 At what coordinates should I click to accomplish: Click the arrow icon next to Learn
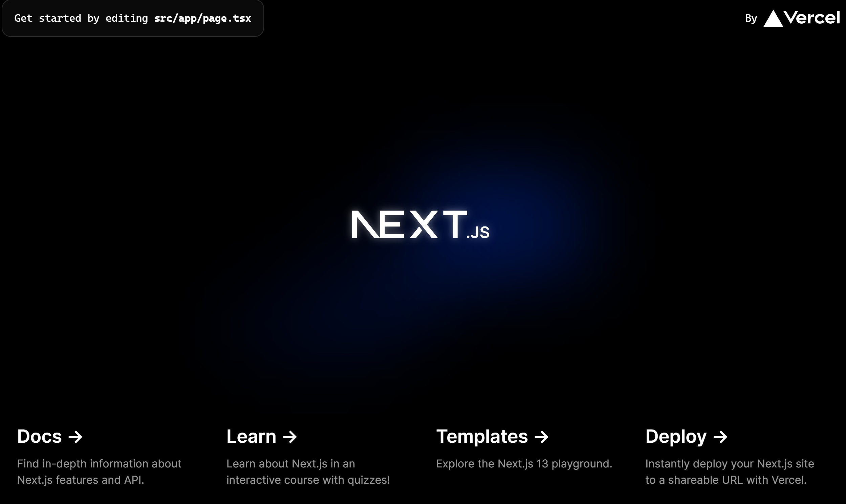290,436
